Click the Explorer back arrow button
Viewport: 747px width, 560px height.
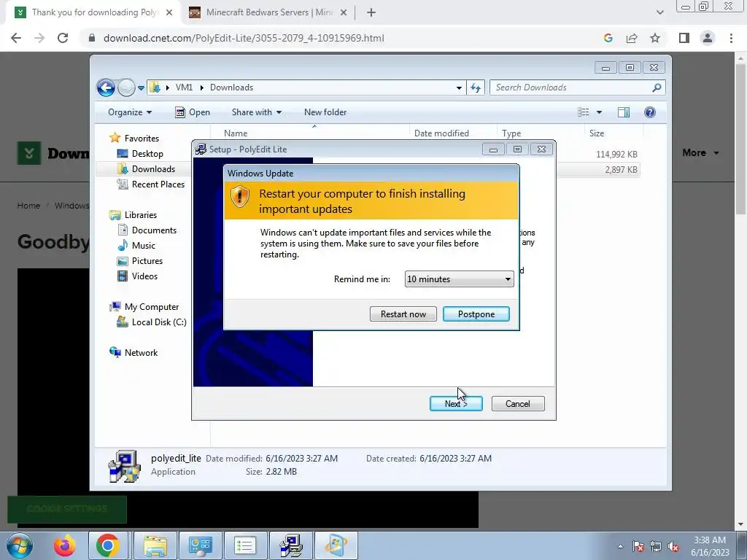[x=106, y=87]
